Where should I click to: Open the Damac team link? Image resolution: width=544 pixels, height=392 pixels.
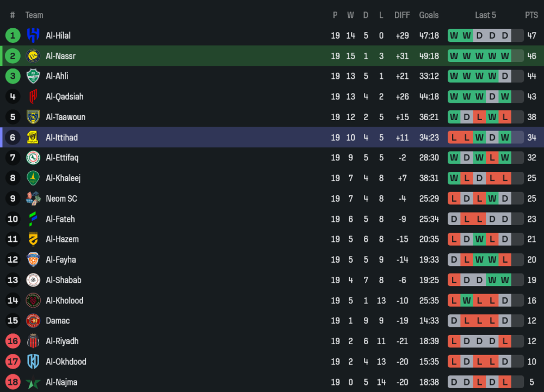58,321
